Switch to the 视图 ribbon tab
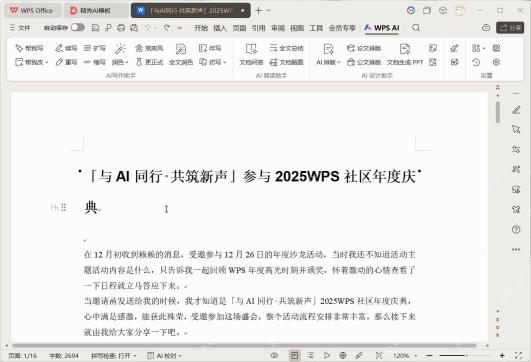 [297, 28]
